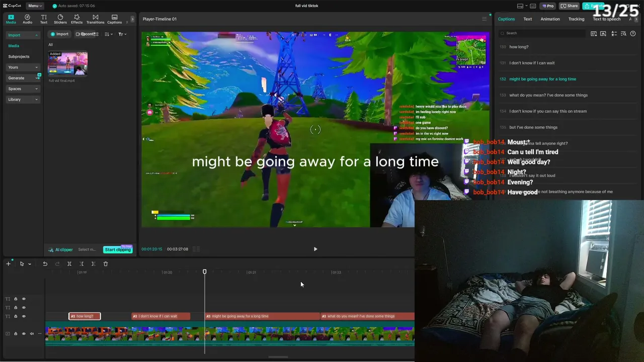This screenshot has width=644, height=362.
Task: Hide the top text track with eye icon
Action: [x=24, y=299]
